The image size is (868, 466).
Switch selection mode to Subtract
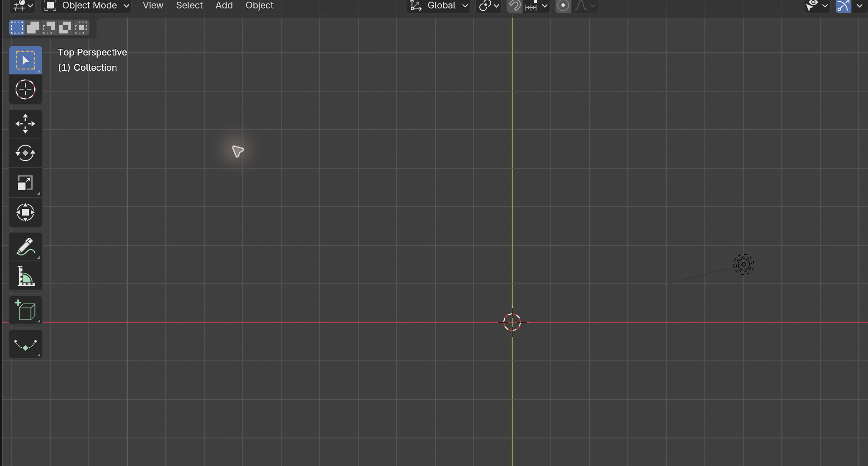49,28
